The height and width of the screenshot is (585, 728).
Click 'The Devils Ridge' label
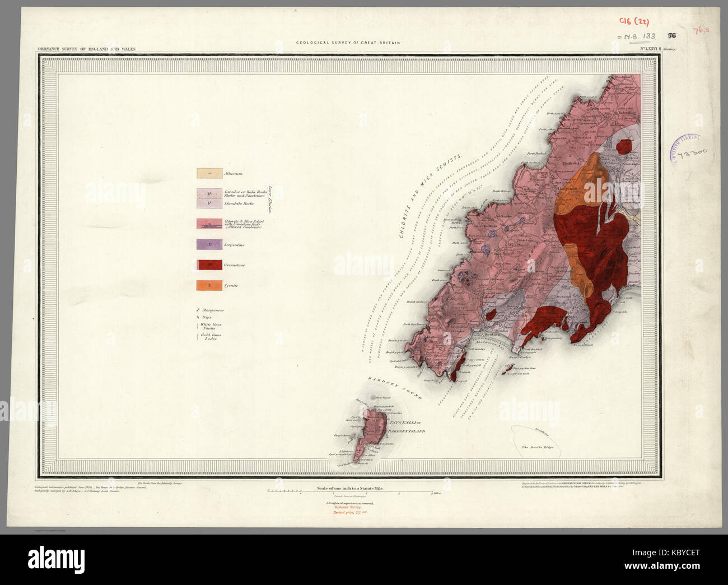click(x=537, y=447)
